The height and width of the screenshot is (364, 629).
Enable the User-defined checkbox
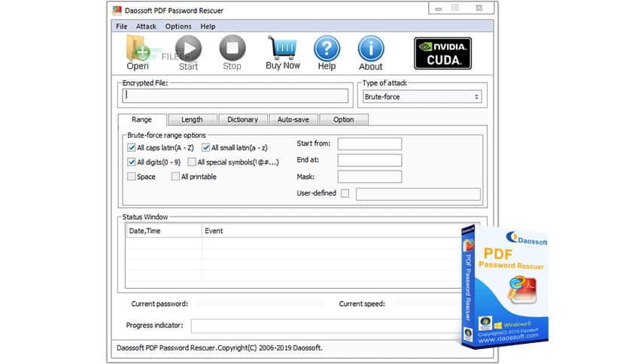[x=345, y=193]
